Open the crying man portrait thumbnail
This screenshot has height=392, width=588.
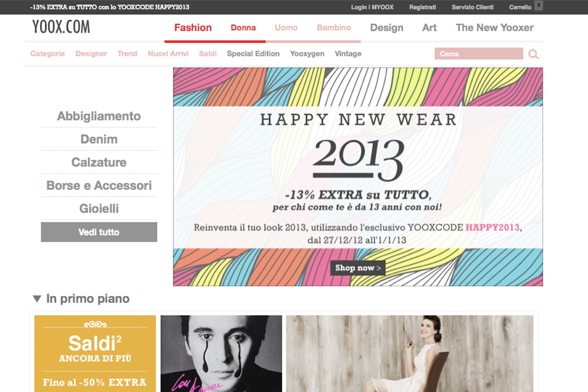coord(221,353)
